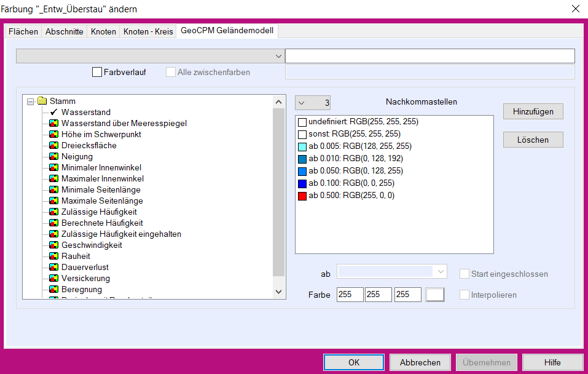
Task: Click the Versickerung item icon
Action: click(54, 279)
